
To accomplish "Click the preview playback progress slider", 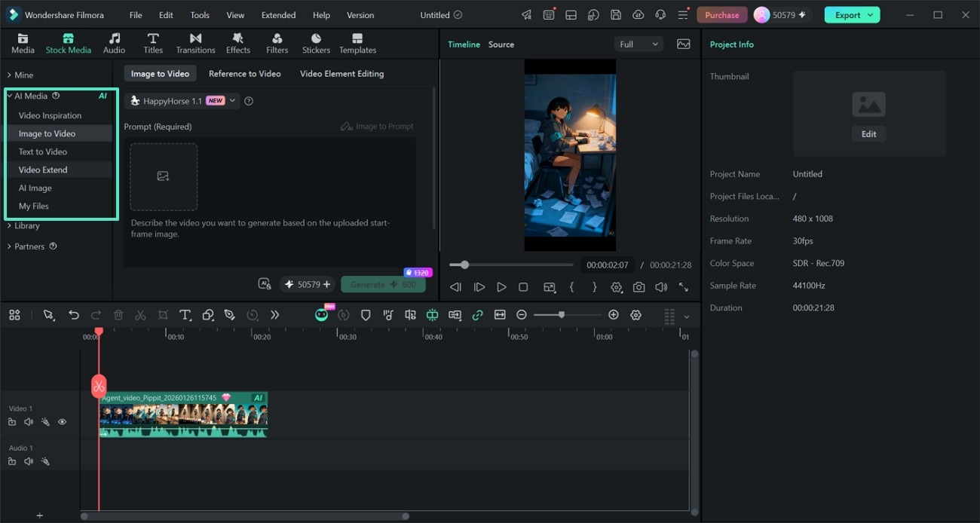I will pos(511,265).
